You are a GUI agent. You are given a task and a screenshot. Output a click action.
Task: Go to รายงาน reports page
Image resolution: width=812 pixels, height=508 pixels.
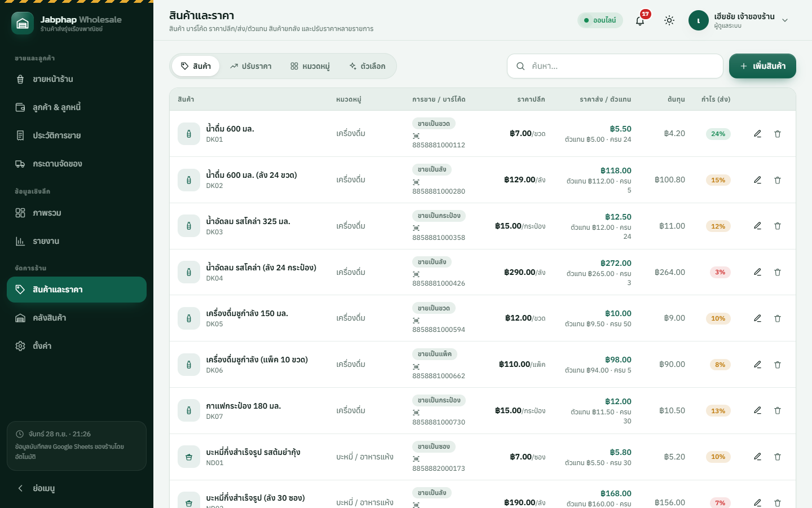click(x=77, y=241)
